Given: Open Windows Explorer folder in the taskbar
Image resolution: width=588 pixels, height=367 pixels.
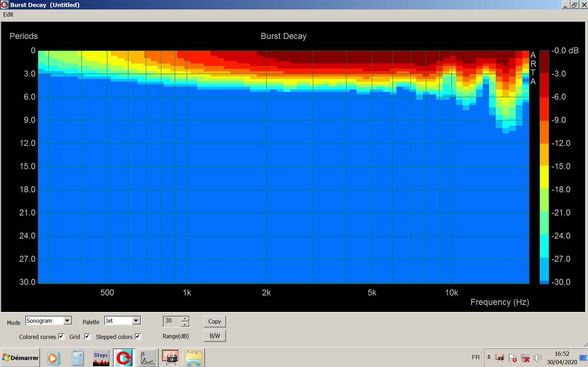Looking at the screenshot, I should 194,358.
